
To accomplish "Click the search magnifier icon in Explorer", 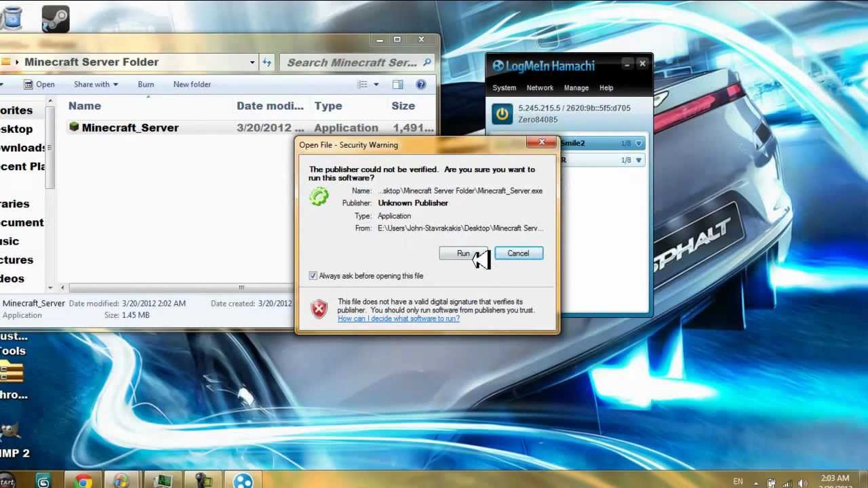I will click(x=427, y=62).
